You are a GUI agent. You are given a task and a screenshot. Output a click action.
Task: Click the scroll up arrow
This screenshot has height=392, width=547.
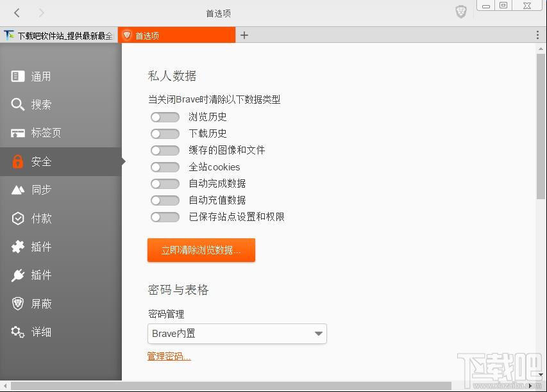[541, 49]
